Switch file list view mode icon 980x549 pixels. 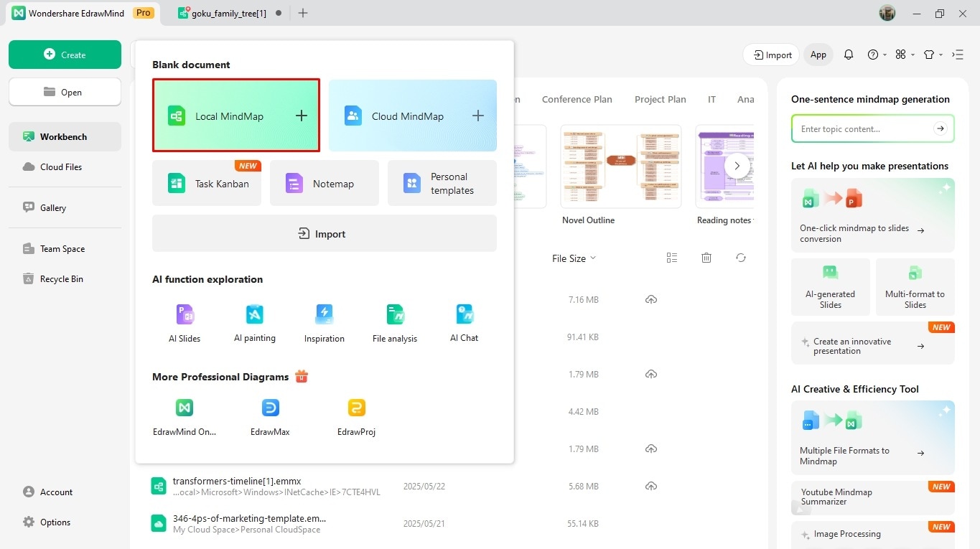[672, 258]
